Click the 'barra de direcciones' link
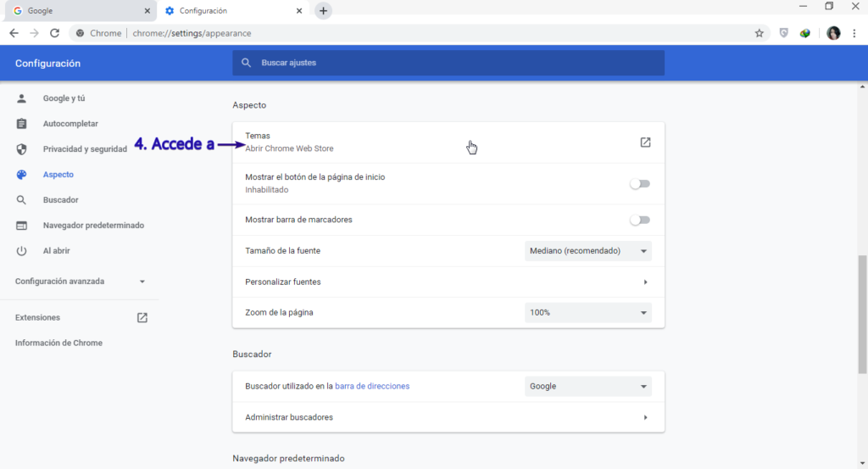This screenshot has height=469, width=868. click(x=372, y=387)
